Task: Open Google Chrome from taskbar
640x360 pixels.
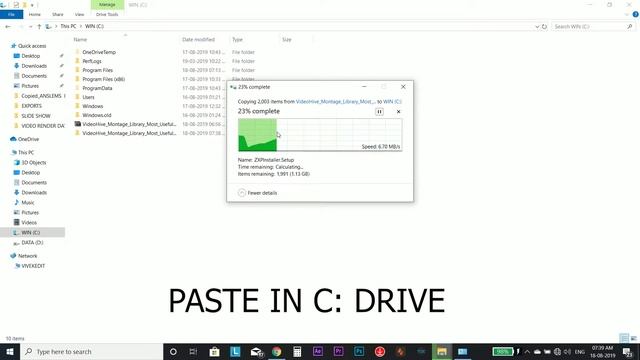Action: pos(277,351)
